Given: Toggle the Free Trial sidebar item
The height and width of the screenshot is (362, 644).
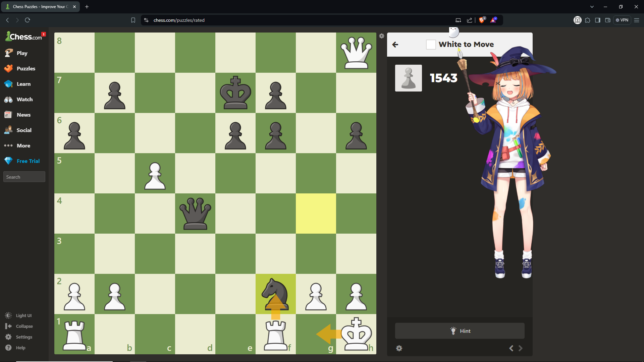Looking at the screenshot, I should [24, 161].
